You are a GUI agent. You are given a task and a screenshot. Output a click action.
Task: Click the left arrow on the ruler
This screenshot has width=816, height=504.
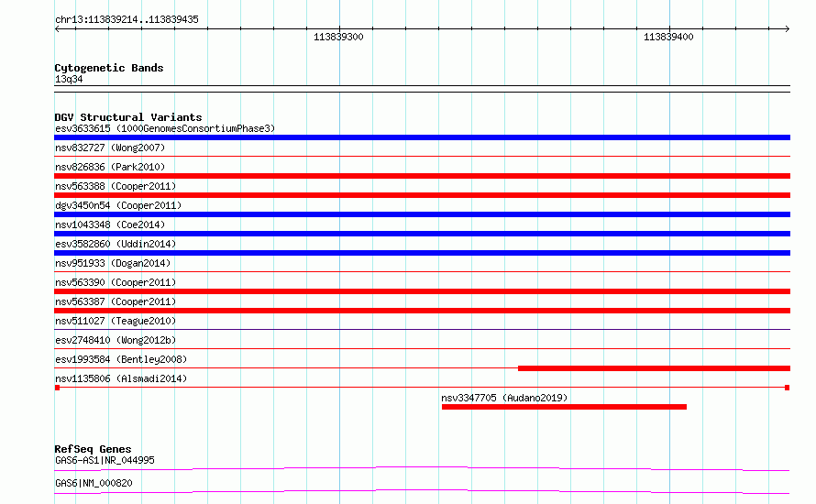tap(57, 29)
